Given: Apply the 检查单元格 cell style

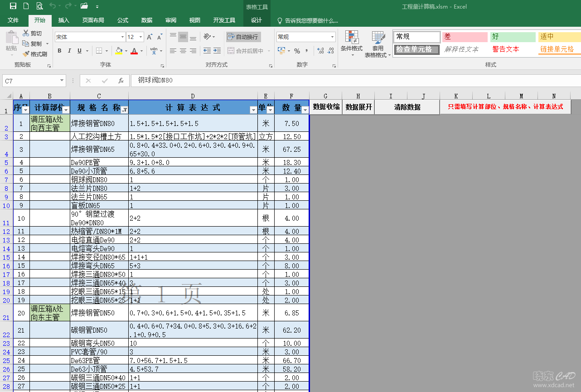Looking at the screenshot, I should pyautogui.click(x=417, y=49).
